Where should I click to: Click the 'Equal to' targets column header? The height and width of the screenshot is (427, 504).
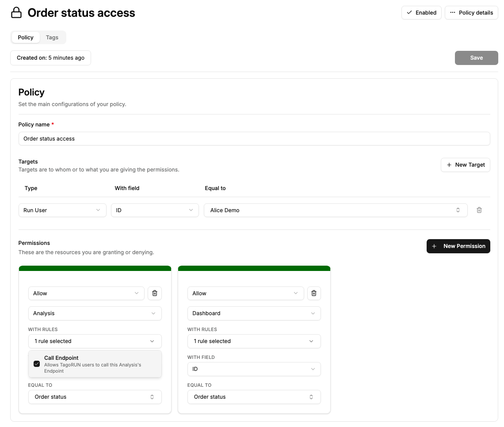(215, 188)
